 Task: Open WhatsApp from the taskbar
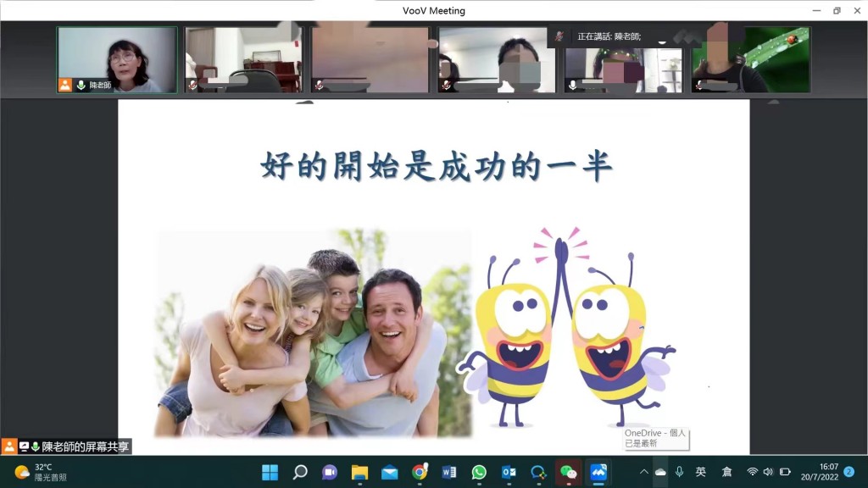(x=479, y=472)
